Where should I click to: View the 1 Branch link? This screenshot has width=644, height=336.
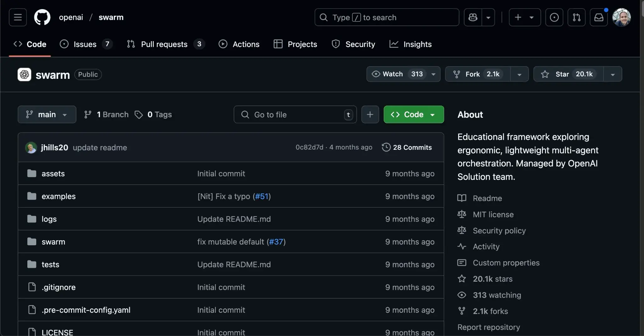coord(106,114)
